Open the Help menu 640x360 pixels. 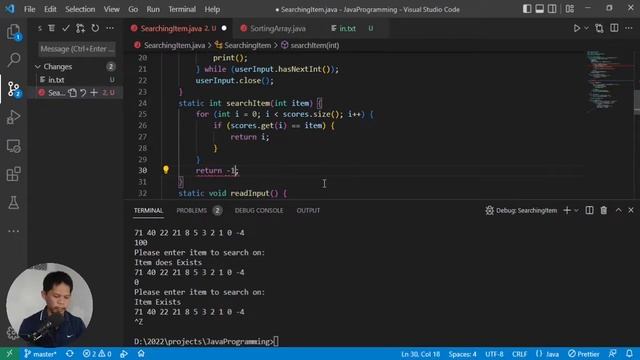click(x=212, y=9)
